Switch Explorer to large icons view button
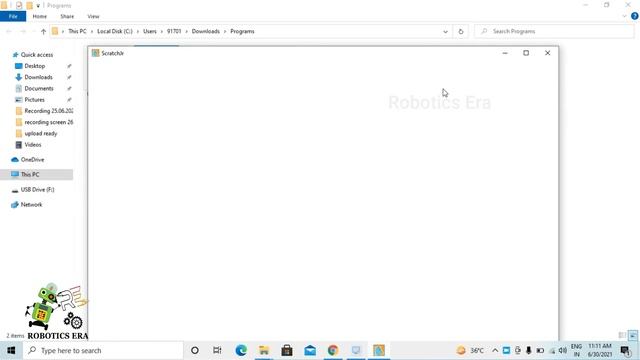Screen dimensions: 640x360 [x=633, y=336]
